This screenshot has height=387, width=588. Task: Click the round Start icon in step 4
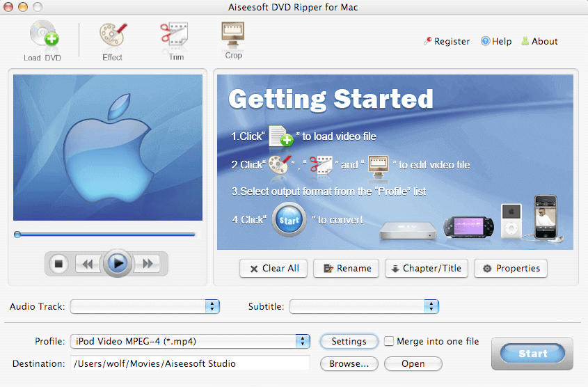(289, 220)
